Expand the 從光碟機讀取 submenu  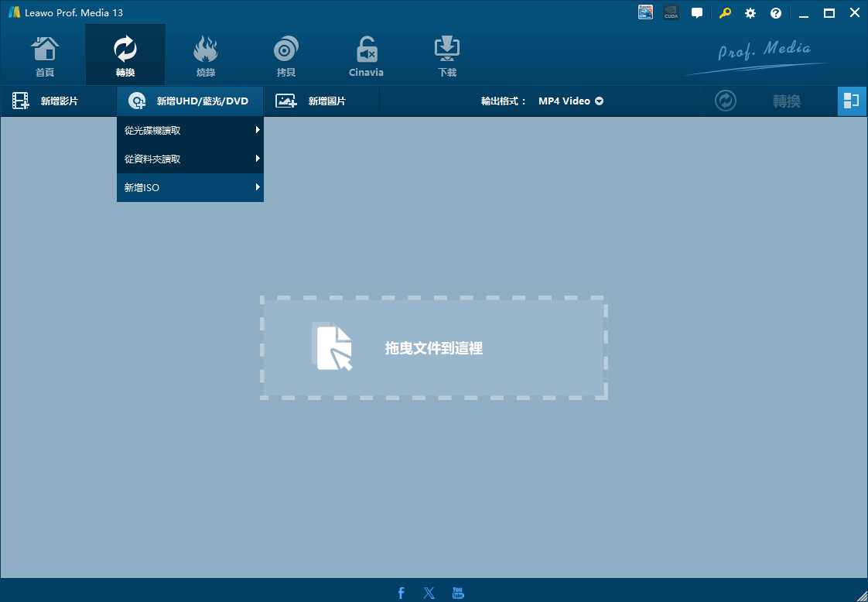(x=190, y=131)
